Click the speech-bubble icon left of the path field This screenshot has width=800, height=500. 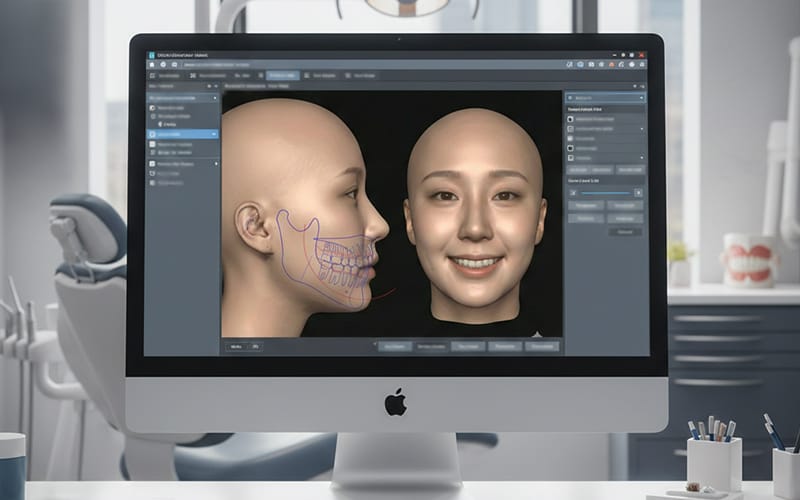174,65
